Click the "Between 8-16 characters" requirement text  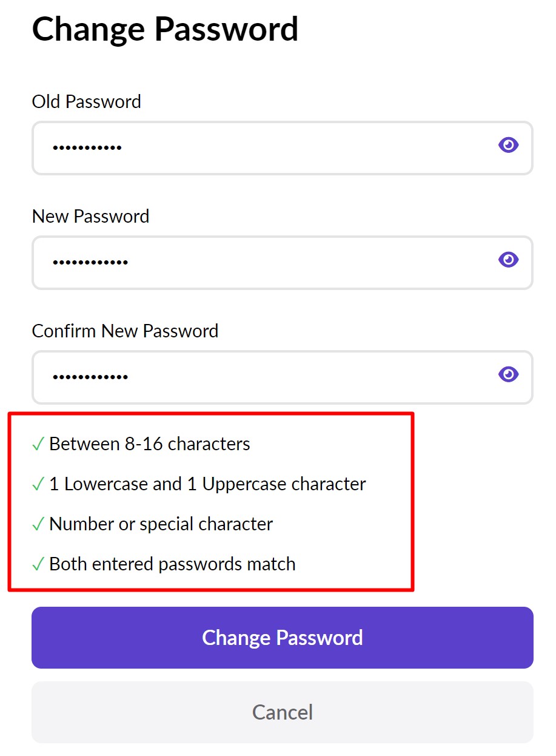coord(150,444)
